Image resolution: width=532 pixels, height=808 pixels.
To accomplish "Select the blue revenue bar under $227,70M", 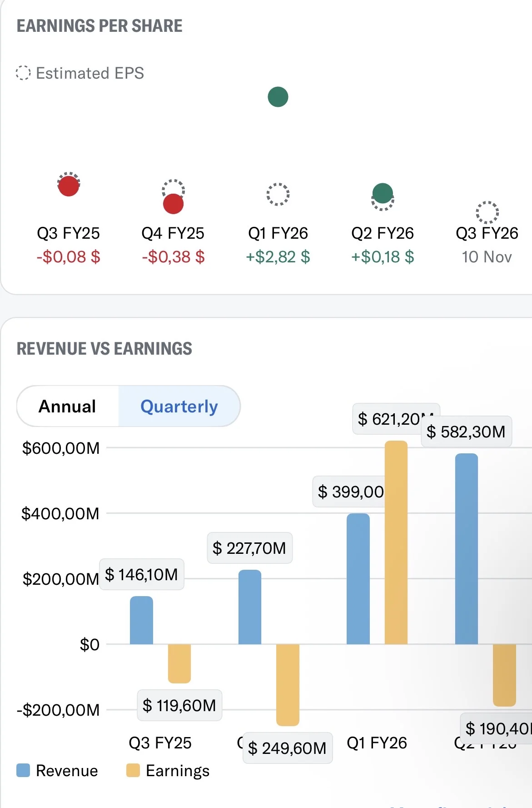I will click(250, 607).
